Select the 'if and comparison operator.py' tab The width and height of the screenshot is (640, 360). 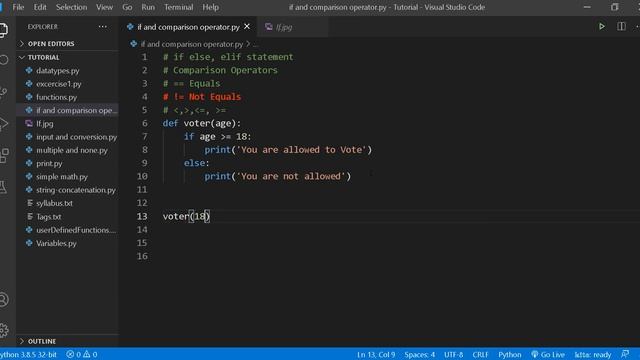tap(188, 27)
